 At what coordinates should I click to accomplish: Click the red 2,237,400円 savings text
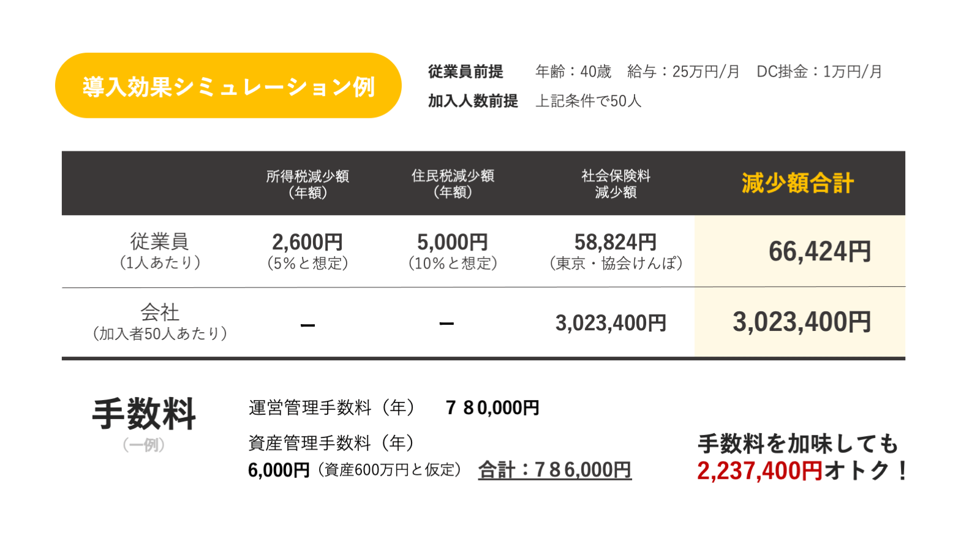[x=759, y=471]
